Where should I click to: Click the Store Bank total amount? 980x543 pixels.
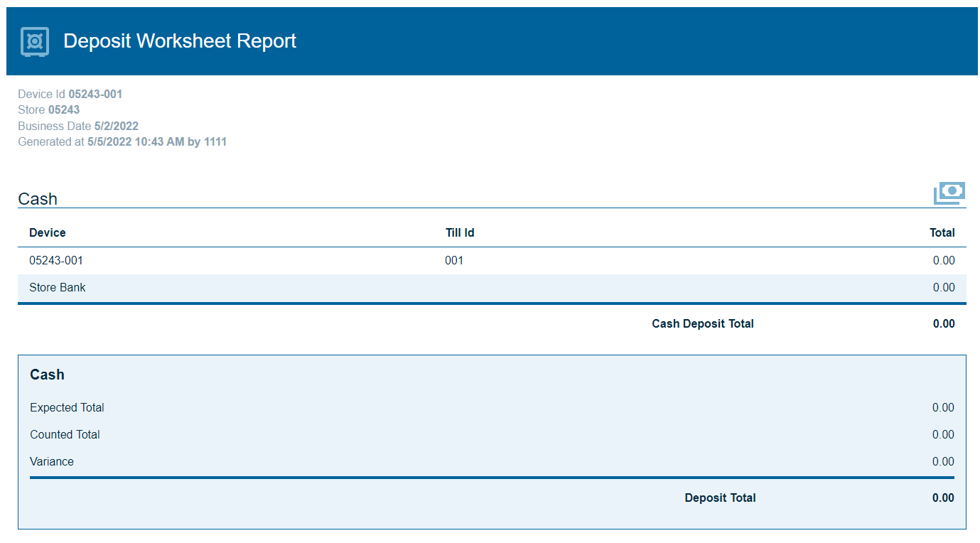coord(943,288)
